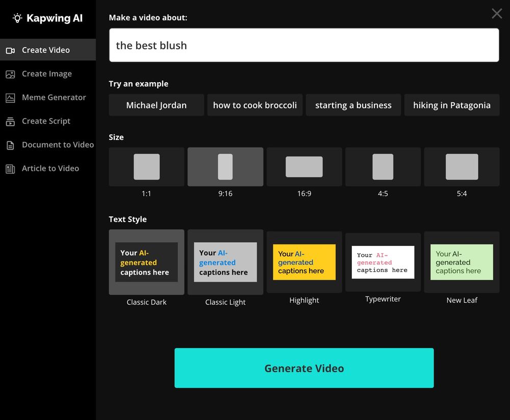510x420 pixels.
Task: Switch to Article to Video
Action: tap(50, 168)
